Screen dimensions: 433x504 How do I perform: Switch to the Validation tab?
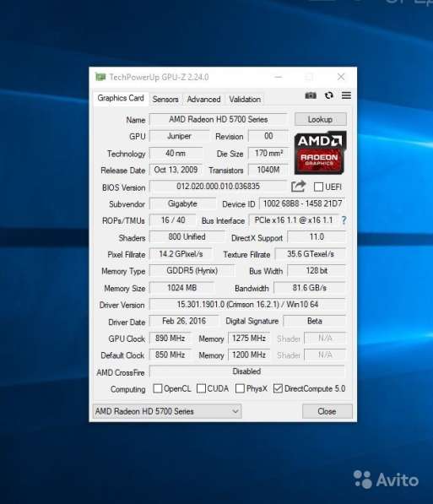pyautogui.click(x=245, y=100)
